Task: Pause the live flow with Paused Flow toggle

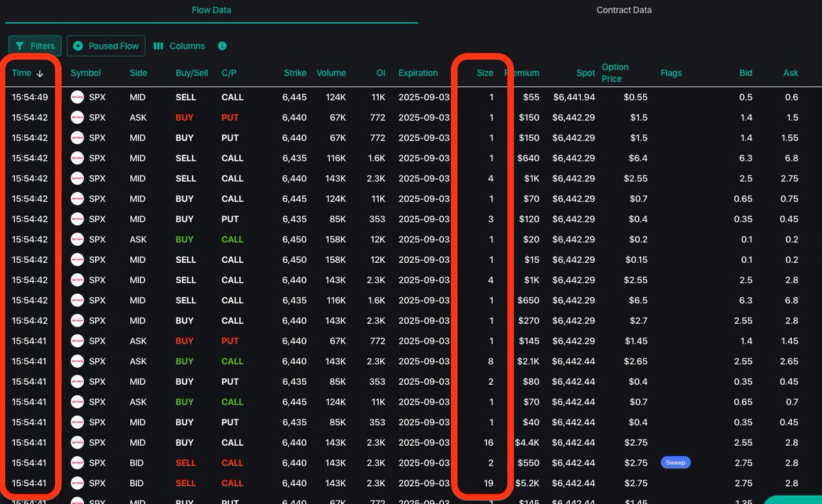Action: pyautogui.click(x=105, y=46)
